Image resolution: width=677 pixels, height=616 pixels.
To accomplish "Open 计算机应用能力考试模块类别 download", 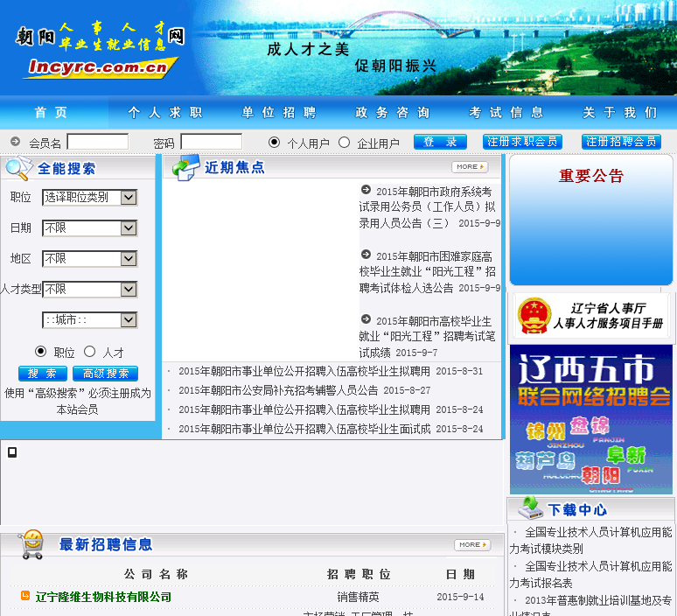I will click(590, 541).
